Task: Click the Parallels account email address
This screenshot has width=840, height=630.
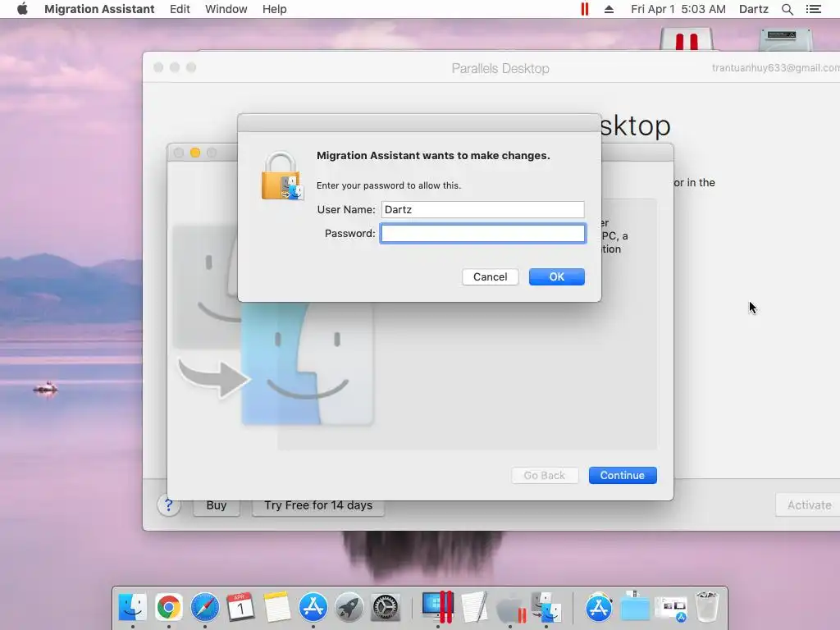Action: [x=776, y=67]
